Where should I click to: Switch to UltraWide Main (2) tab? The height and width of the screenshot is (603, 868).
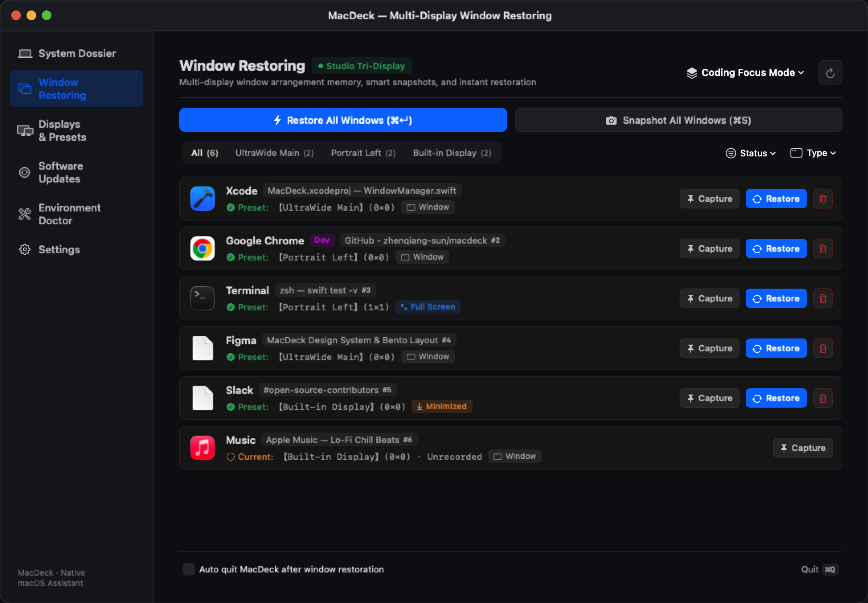(274, 153)
